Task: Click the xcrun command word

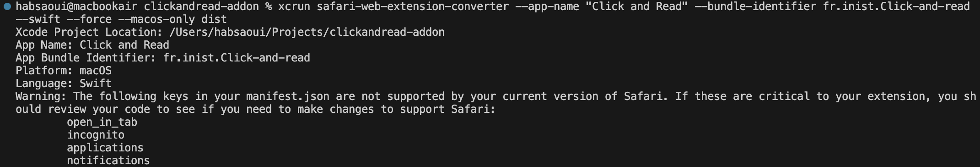Action: click(x=294, y=6)
